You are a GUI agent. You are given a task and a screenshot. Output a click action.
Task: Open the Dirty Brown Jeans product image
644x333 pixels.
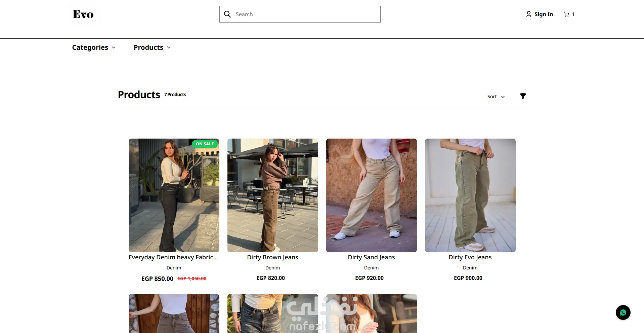(273, 195)
